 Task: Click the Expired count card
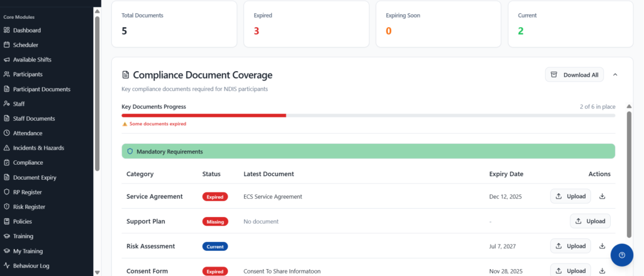(306, 24)
